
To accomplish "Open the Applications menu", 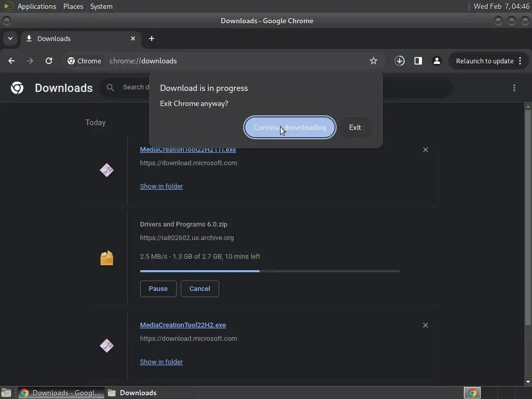I will (x=37, y=6).
